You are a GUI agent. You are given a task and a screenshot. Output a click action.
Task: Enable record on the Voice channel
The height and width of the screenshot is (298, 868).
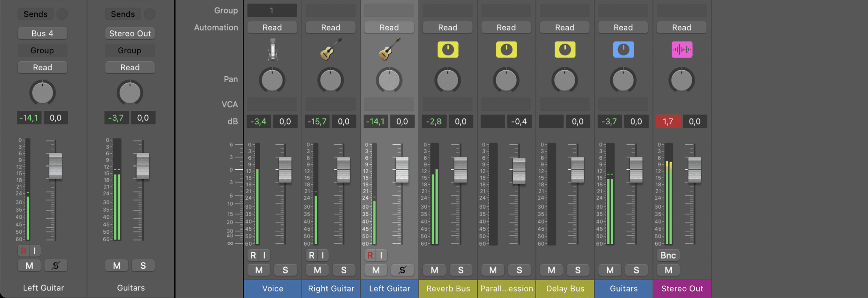pyautogui.click(x=253, y=255)
